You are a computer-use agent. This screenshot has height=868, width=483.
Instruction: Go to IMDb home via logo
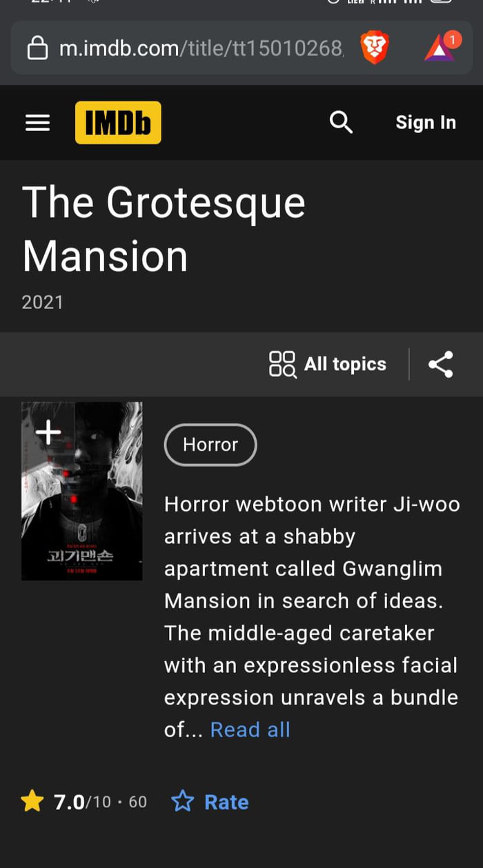tap(118, 123)
